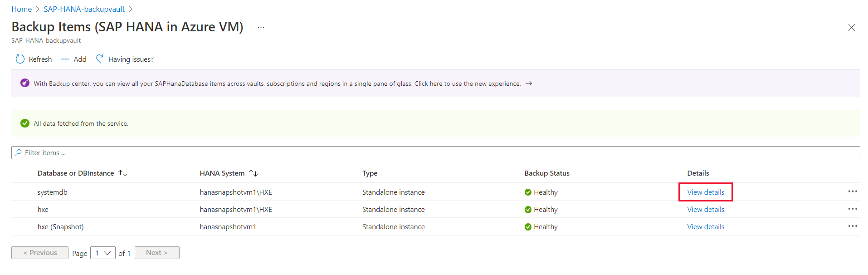Viewport: 868px width, 275px height.
Task: Click the Previous page button
Action: tap(40, 253)
